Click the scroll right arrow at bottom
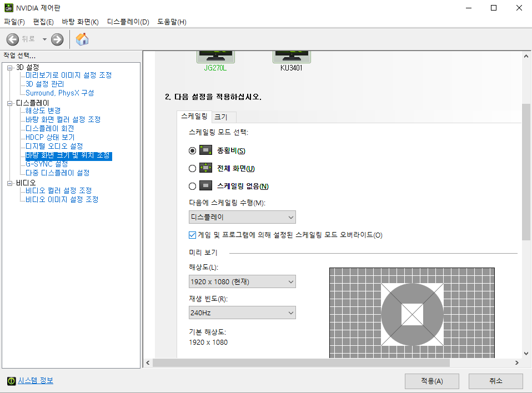 [x=517, y=363]
